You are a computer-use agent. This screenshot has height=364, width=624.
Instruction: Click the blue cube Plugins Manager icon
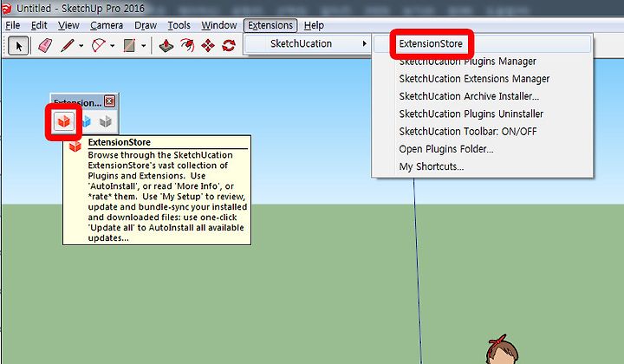[87, 121]
